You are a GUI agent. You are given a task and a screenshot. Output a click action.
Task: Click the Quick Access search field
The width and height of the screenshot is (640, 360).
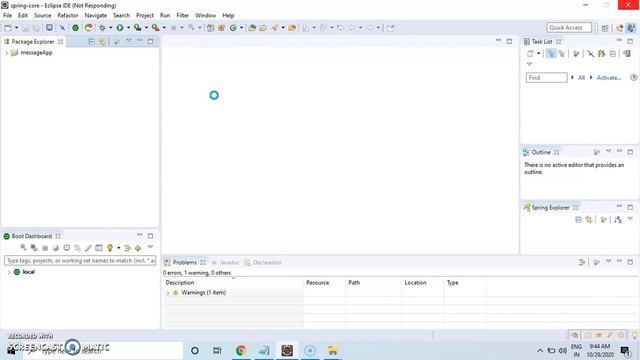pos(569,27)
